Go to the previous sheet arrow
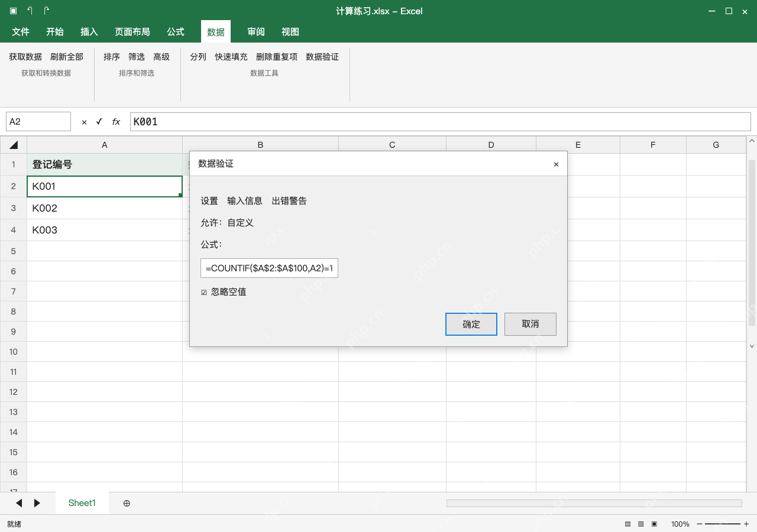This screenshot has height=532, width=757. [19, 503]
